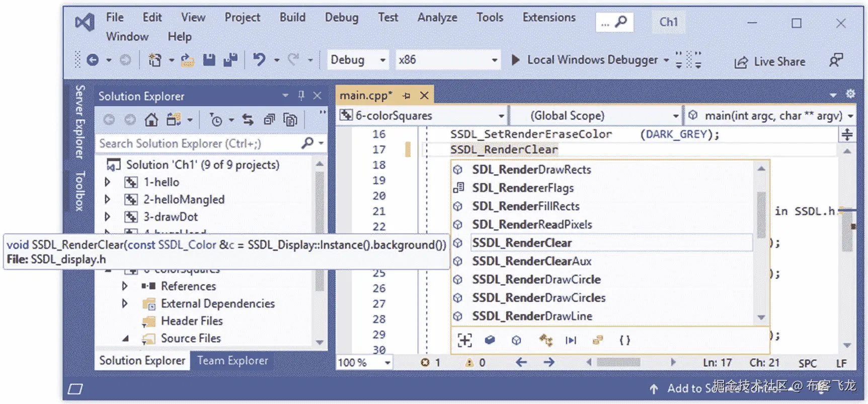Click the horizontal scrollbar thumb under editor
The image size is (868, 404).
618,362
